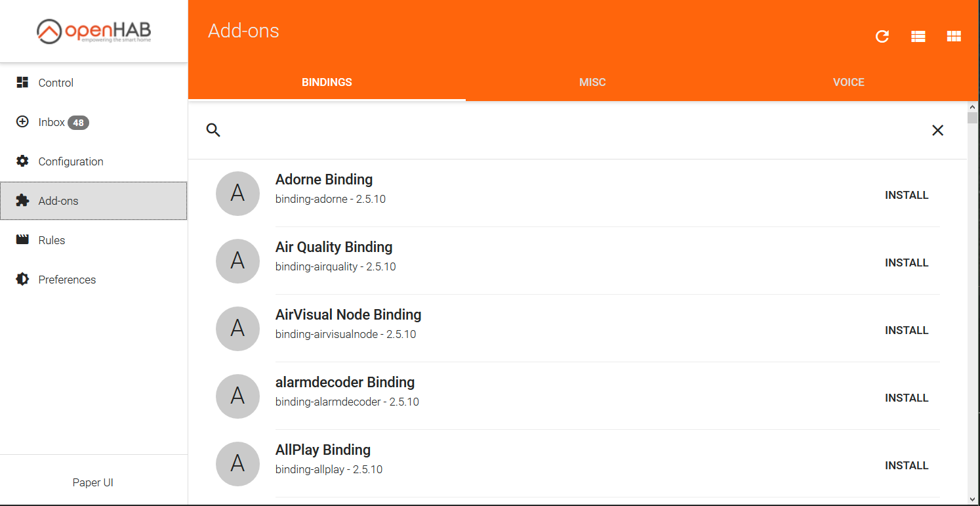Click the binding-alarmdecoder - 2.5.10 text

(347, 402)
